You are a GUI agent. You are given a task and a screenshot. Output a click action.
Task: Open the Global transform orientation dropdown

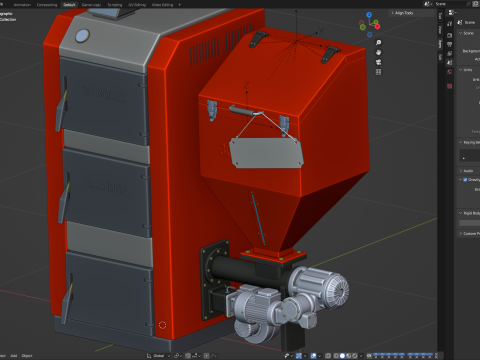pos(158,356)
